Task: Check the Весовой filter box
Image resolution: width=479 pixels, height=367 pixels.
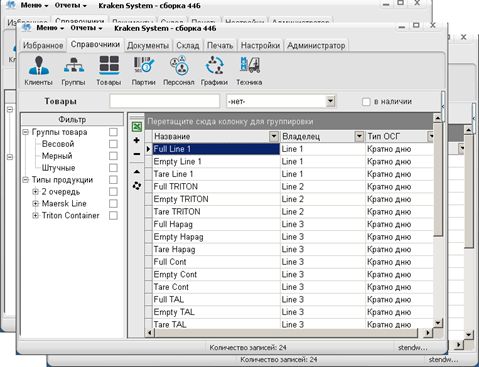Action: [x=113, y=144]
